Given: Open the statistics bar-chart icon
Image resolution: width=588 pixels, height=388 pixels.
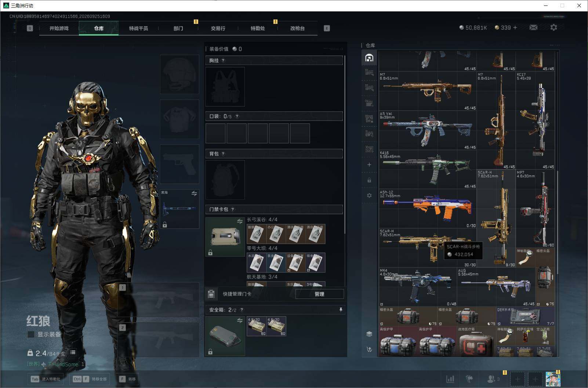Looking at the screenshot, I should [x=450, y=379].
